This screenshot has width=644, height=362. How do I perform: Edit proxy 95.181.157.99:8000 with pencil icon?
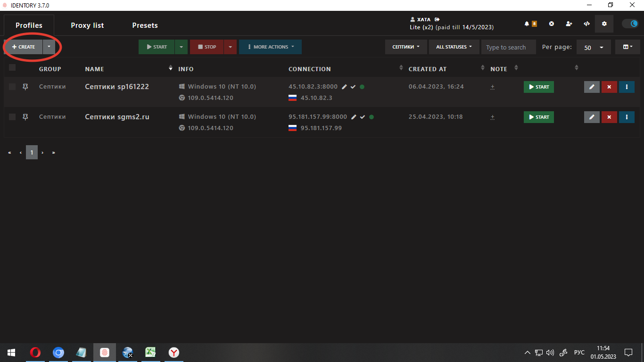click(353, 117)
